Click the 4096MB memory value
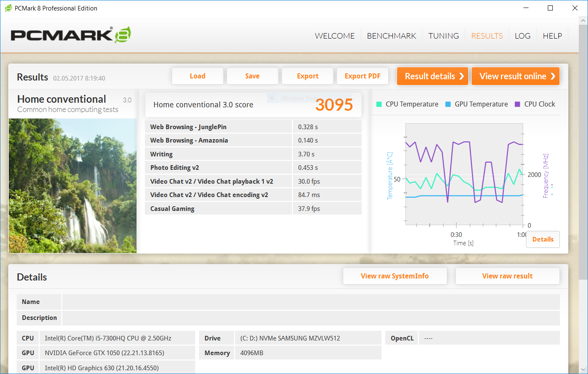 pyautogui.click(x=252, y=353)
